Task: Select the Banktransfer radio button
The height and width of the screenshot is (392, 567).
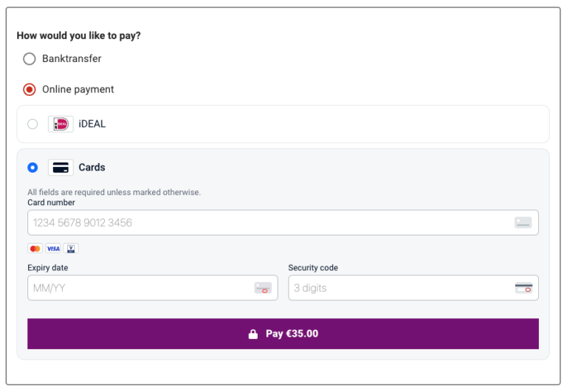Action: 30,58
